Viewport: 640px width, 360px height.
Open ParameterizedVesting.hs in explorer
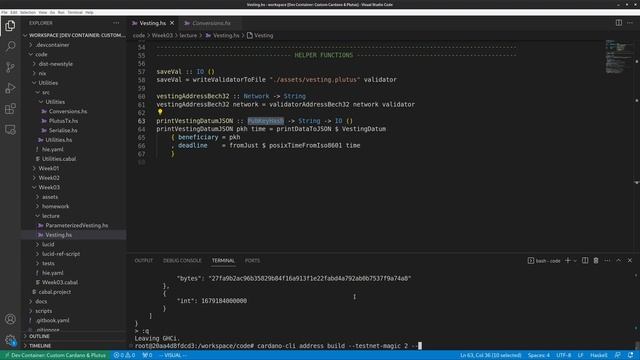click(x=76, y=225)
